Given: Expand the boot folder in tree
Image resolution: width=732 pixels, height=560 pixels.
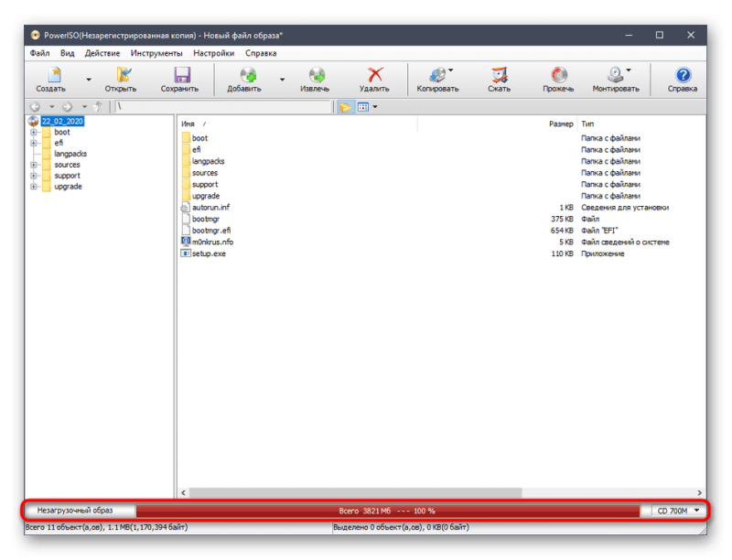Looking at the screenshot, I should tap(34, 132).
